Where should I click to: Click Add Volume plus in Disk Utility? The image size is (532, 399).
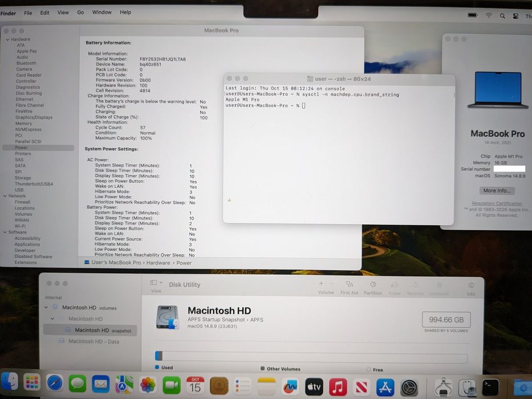[321, 284]
